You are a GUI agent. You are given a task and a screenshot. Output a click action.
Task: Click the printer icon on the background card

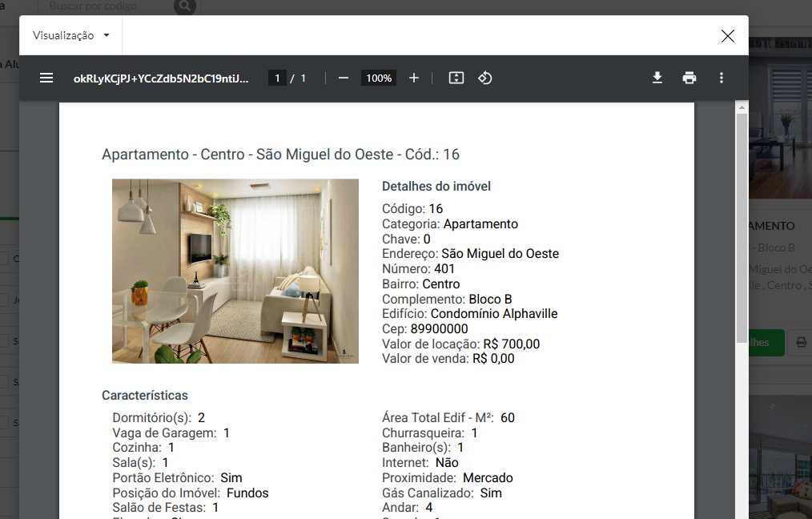pos(801,342)
